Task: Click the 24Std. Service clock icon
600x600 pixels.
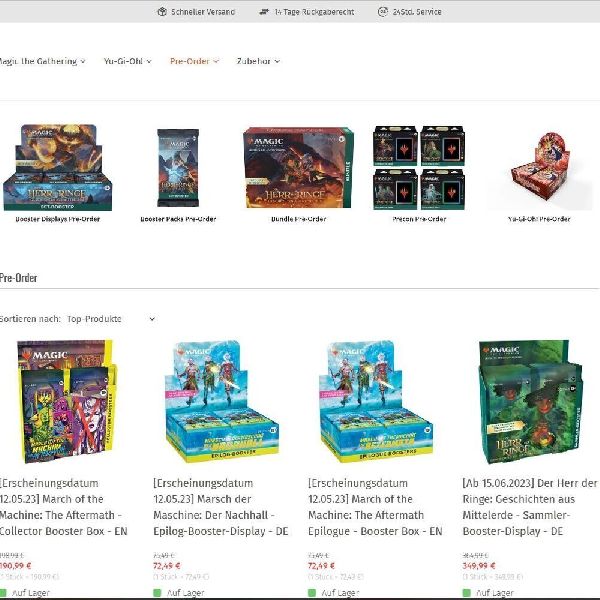Action: point(383,12)
